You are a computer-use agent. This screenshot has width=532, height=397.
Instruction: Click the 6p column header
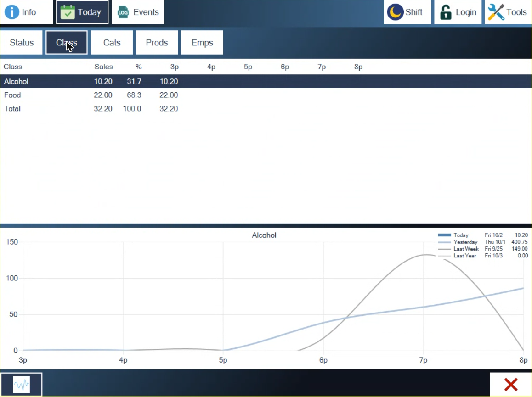tap(285, 67)
